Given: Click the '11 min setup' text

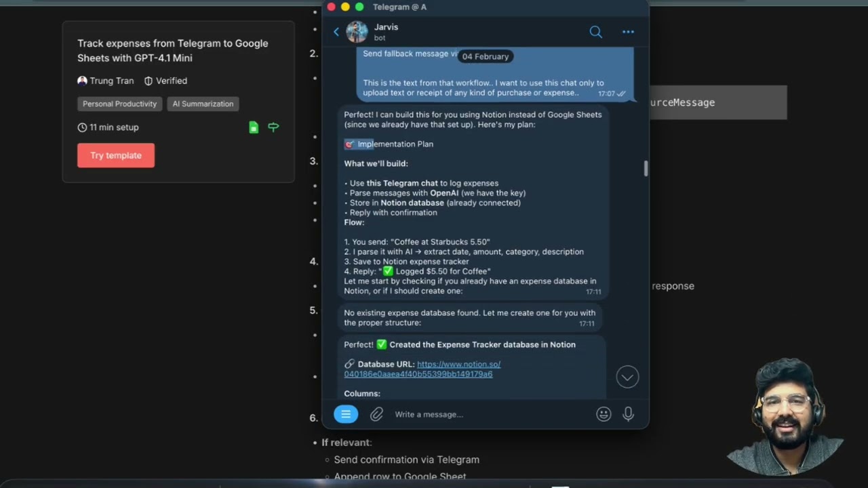Looking at the screenshot, I should [114, 127].
